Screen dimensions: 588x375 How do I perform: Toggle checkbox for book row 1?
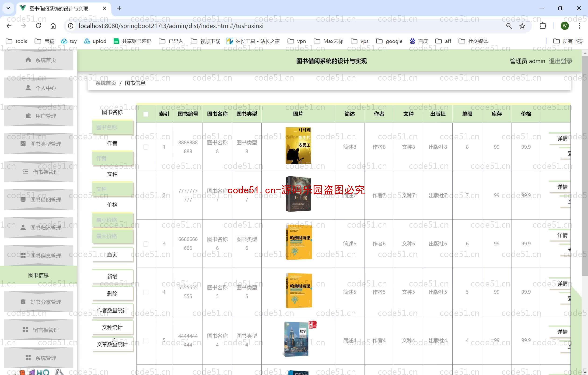point(146,147)
